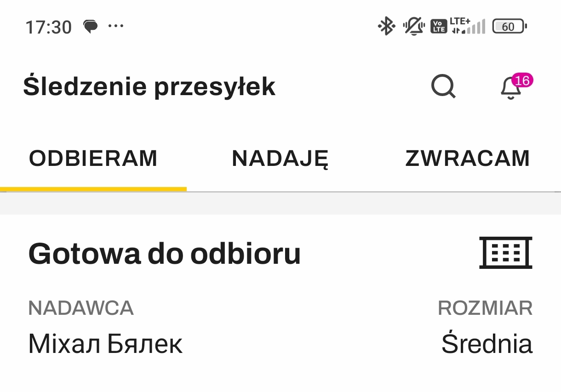Tap sender name Міхал Бялек
The width and height of the screenshot is (561, 392).
(x=105, y=344)
